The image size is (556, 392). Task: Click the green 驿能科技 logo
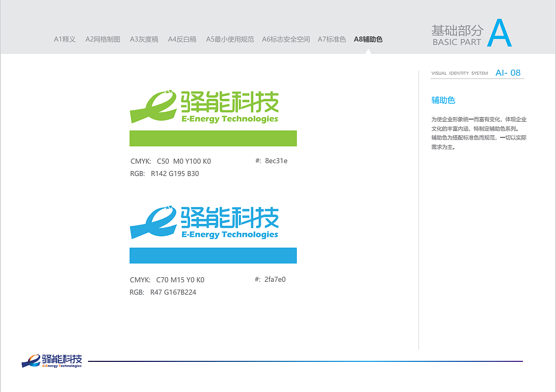pyautogui.click(x=204, y=107)
